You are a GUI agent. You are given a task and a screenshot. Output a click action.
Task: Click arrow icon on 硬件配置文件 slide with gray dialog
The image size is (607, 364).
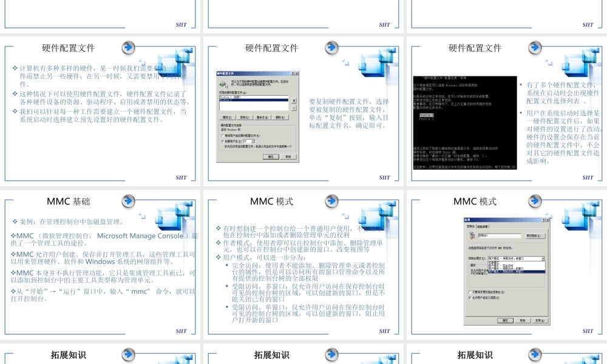[331, 47]
